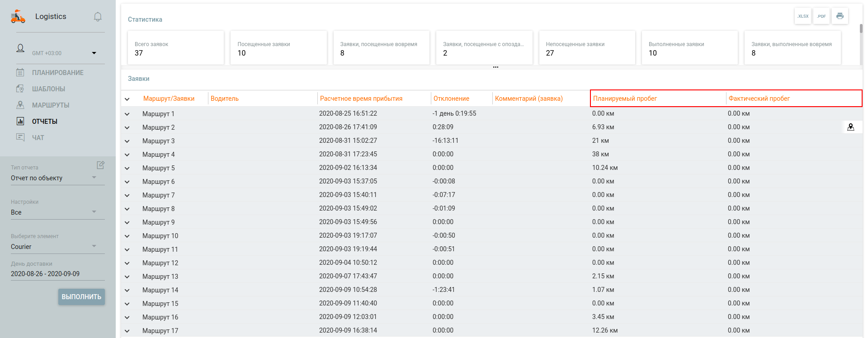868x338 pixels.
Task: Open the Тип отчета dropdown
Action: click(x=53, y=178)
